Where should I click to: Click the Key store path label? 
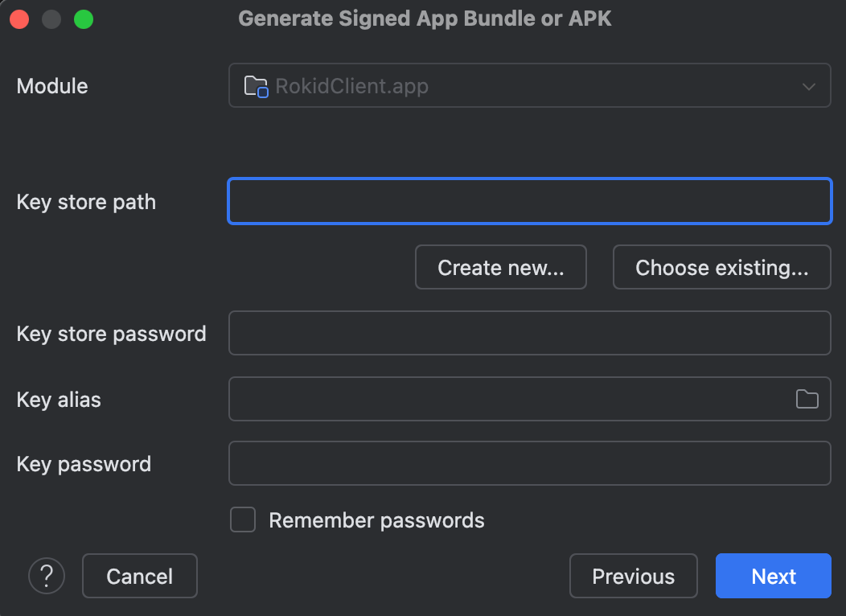pyautogui.click(x=86, y=202)
